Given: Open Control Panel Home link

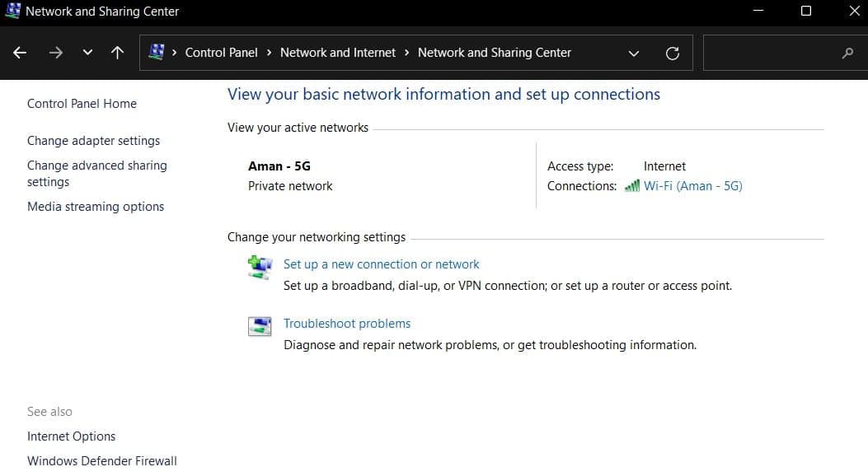Looking at the screenshot, I should (x=82, y=104).
